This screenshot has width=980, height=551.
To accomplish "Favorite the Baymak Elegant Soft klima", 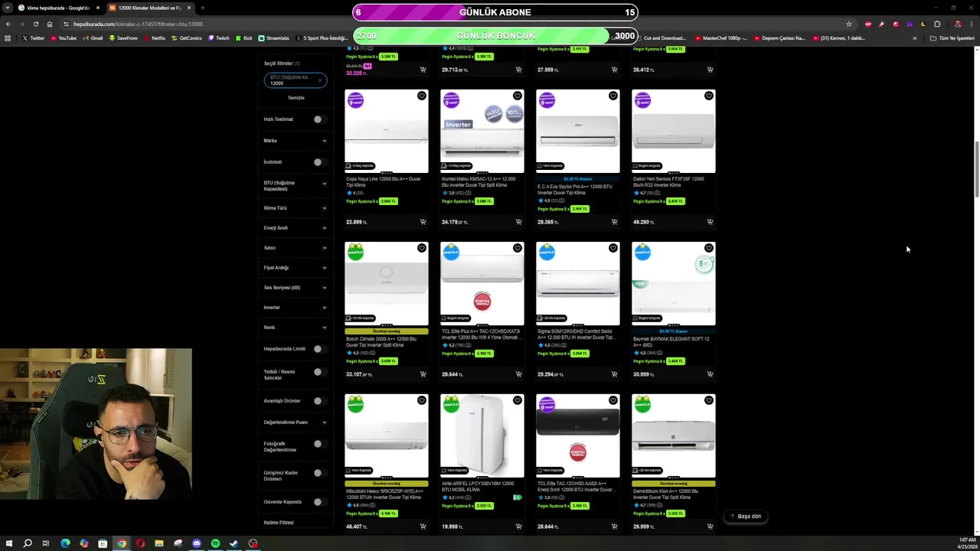I will [x=709, y=248].
